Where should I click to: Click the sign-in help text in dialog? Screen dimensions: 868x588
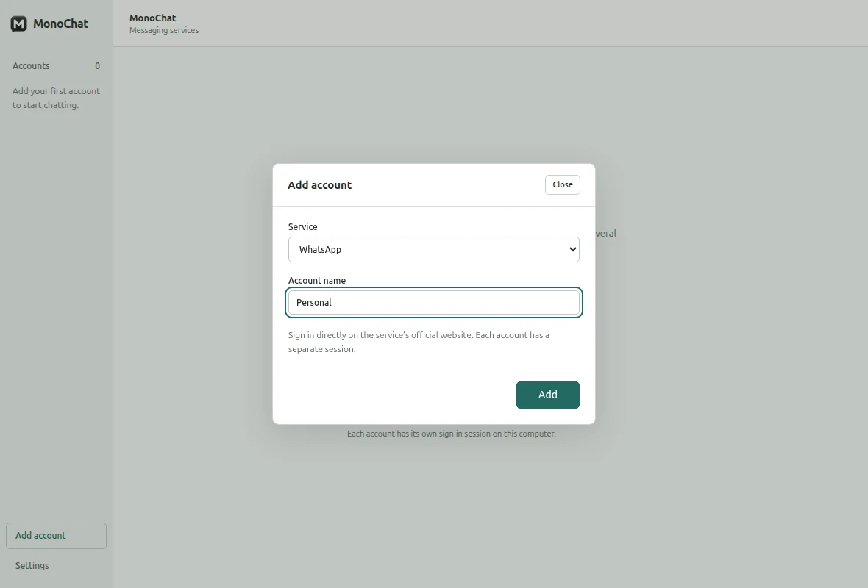click(x=419, y=342)
